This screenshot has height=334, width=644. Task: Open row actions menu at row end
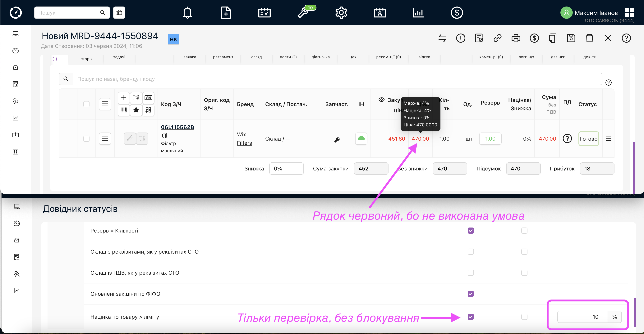pos(608,139)
